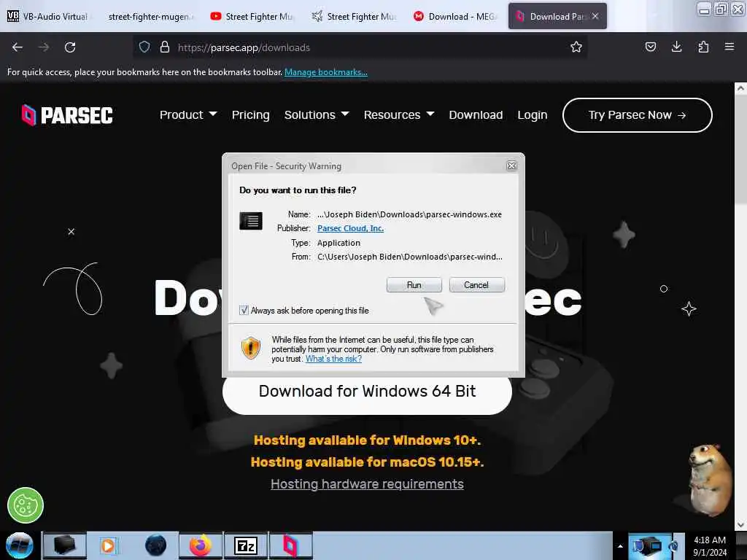Click the network devices tray icon
The height and width of the screenshot is (560, 747).
646,545
